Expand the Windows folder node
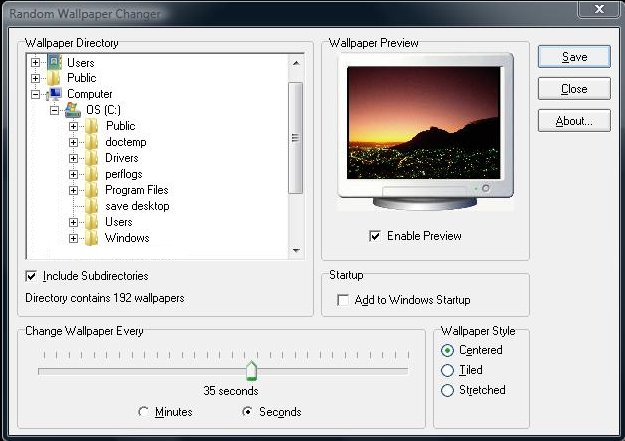The image size is (625, 441). tap(73, 238)
